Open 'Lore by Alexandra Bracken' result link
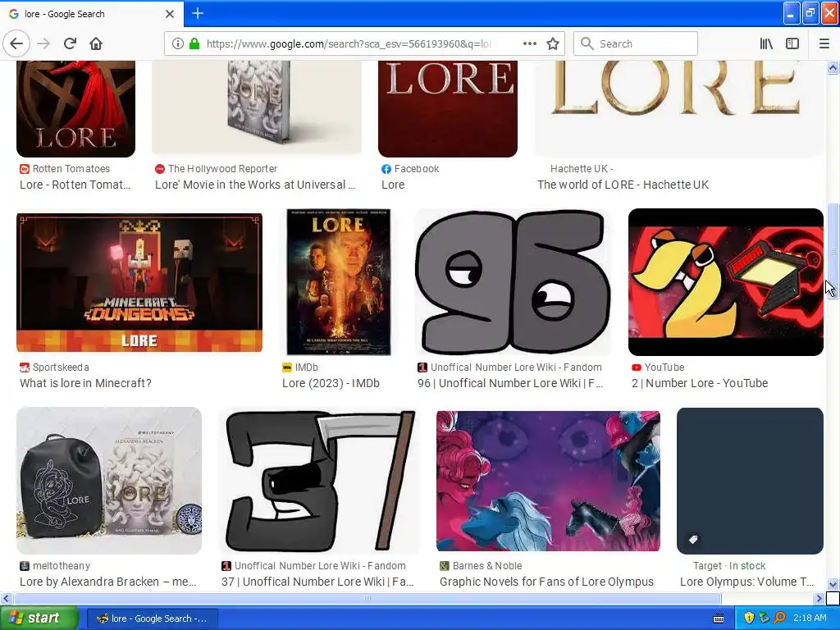 click(107, 582)
